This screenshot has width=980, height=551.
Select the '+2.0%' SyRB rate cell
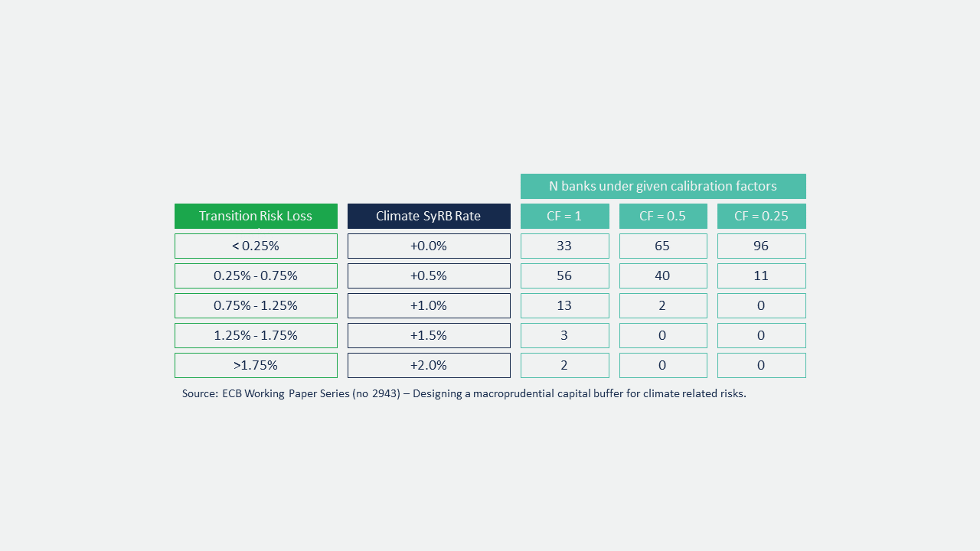[x=429, y=365]
